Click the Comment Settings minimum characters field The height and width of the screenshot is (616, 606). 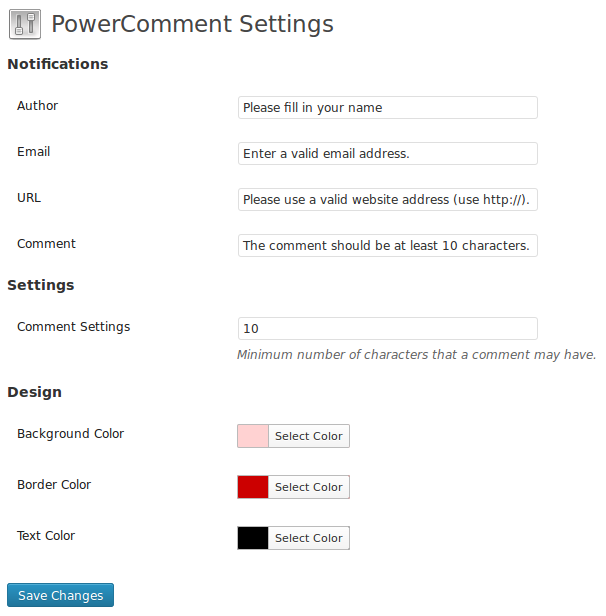click(x=388, y=328)
